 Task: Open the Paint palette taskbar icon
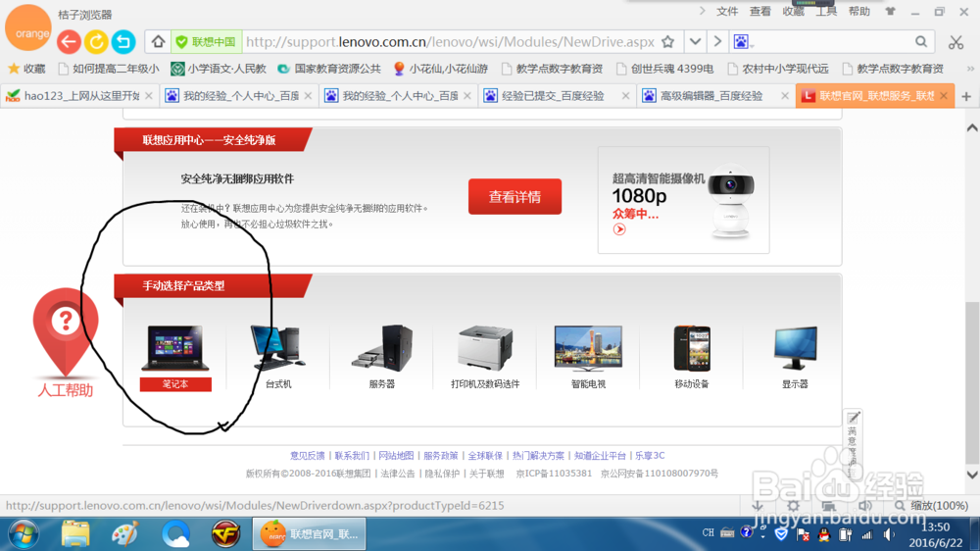point(125,534)
